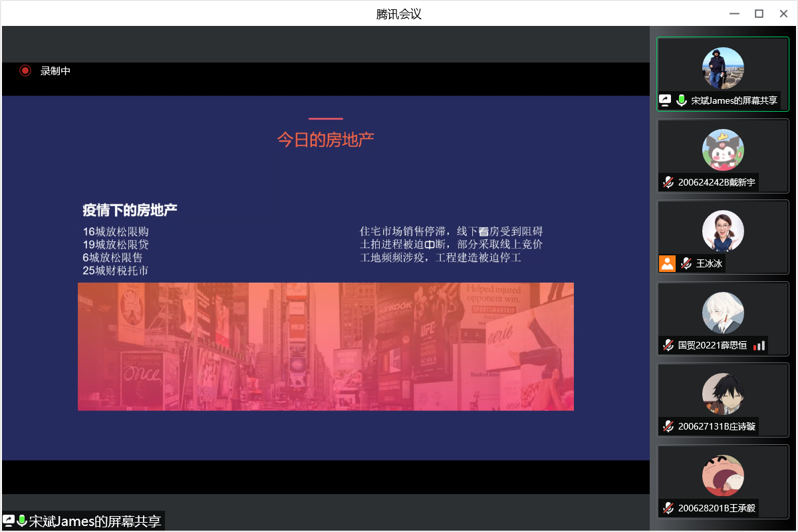798x532 pixels.
Task: Click the screen share icon beside 宋斌James
Action: pos(665,100)
